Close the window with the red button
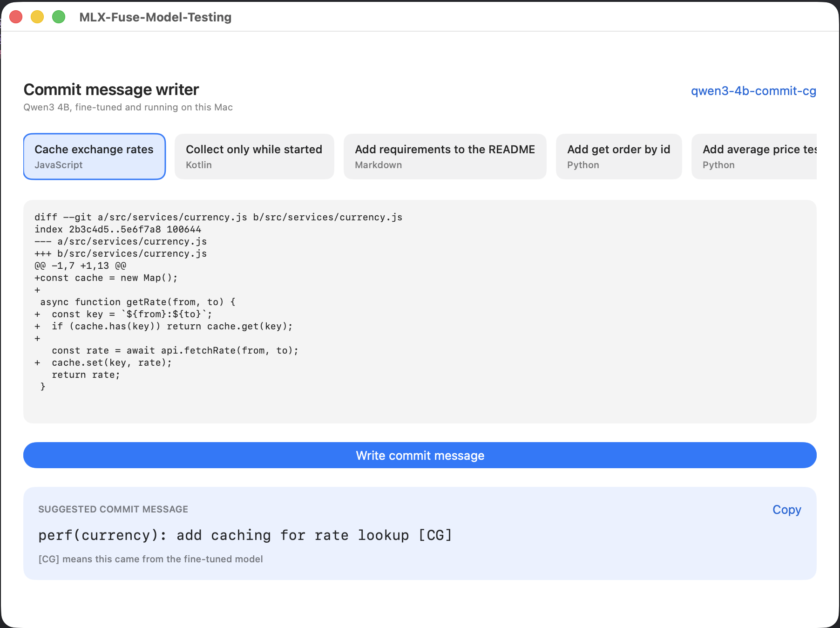This screenshot has height=628, width=840. tap(16, 17)
